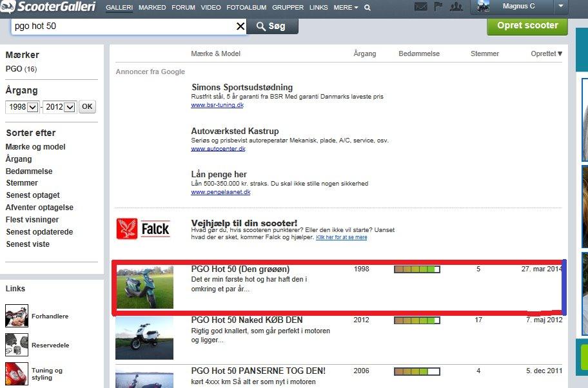This screenshot has width=588, height=388.
Task: Click the OK year filter button
Action: 87,106
